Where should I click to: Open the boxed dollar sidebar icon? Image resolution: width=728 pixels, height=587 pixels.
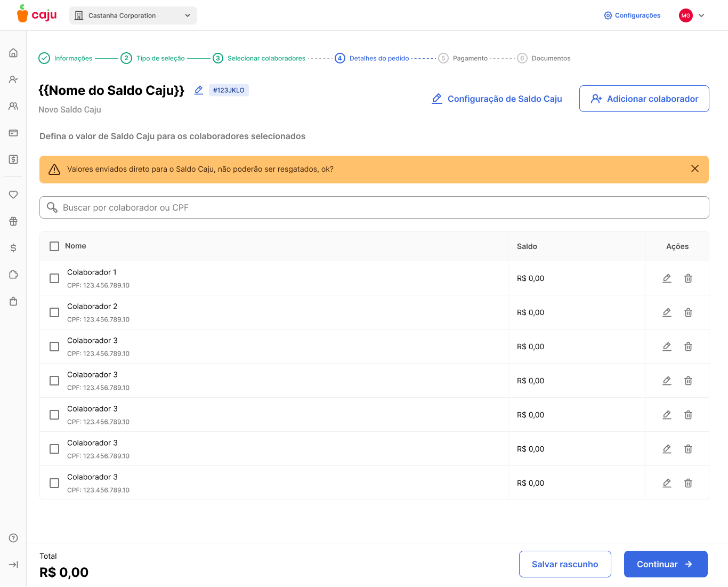click(x=13, y=159)
